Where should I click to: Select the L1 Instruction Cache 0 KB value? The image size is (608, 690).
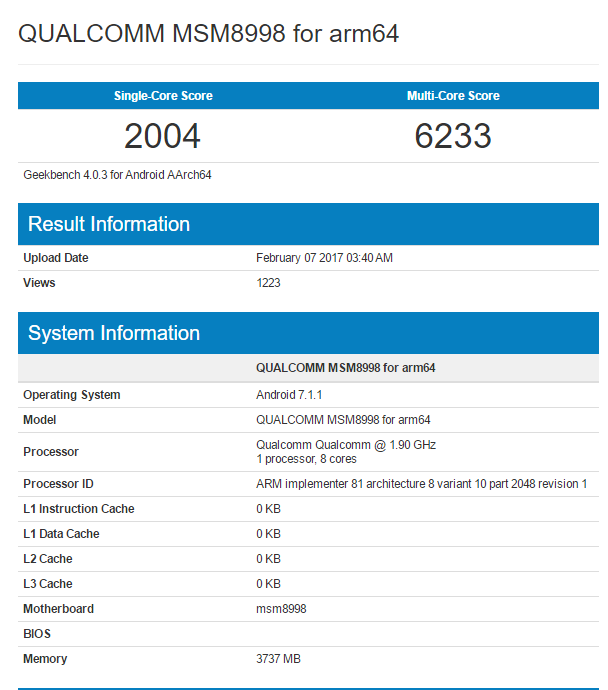[268, 509]
